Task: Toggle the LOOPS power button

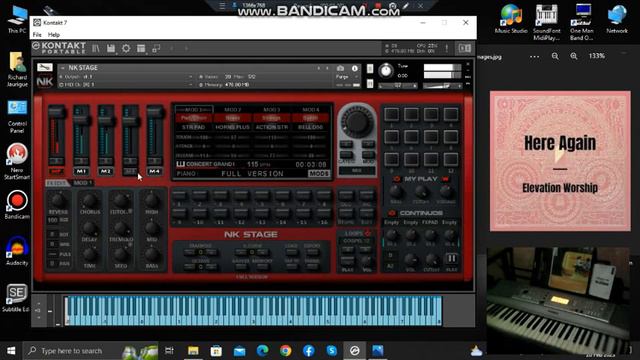Action: tap(368, 233)
